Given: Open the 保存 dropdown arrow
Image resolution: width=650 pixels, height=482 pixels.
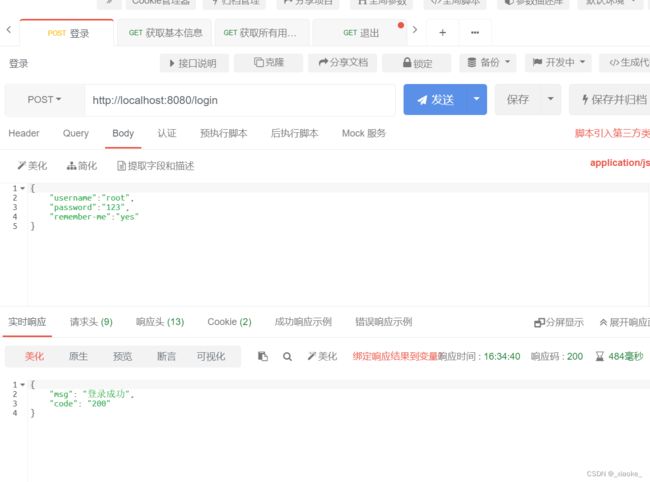Looking at the screenshot, I should click(551, 99).
